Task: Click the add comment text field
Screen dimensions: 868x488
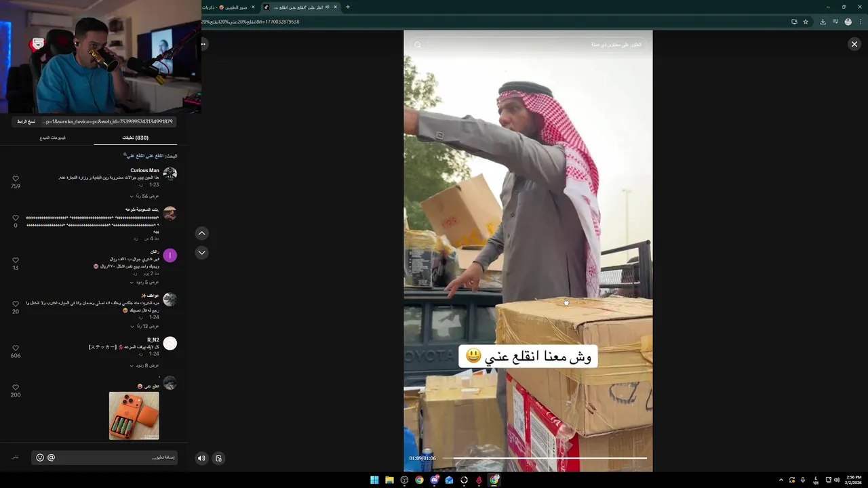Action: point(104,457)
